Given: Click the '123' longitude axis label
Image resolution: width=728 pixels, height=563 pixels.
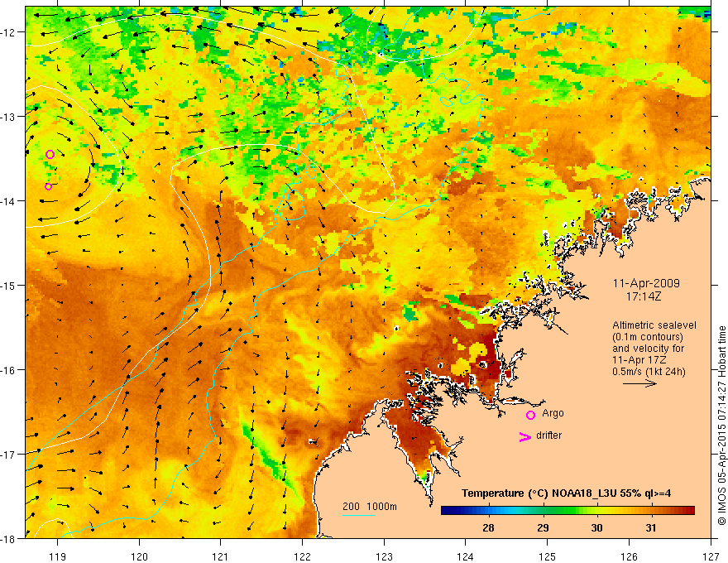Looking at the screenshot, I should 384,556.
